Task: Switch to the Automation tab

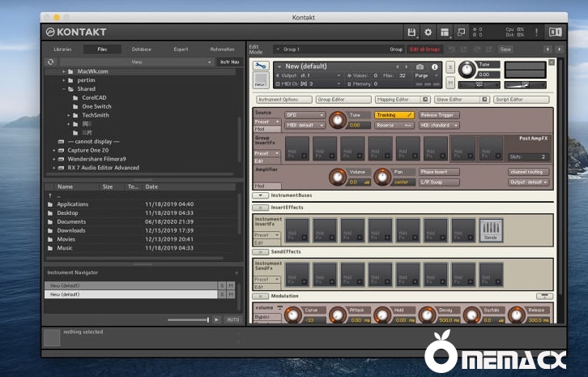Action: tap(222, 49)
